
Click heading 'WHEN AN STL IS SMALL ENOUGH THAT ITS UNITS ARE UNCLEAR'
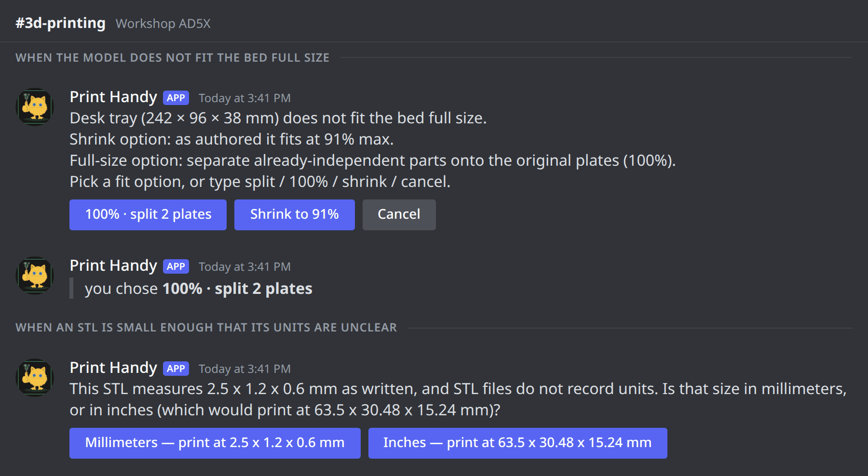206,328
